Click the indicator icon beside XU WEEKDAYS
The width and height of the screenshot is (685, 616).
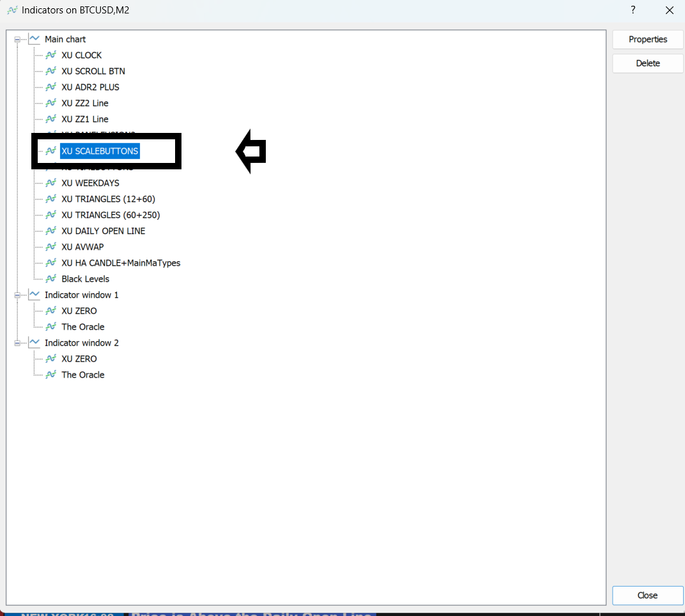[x=50, y=183]
